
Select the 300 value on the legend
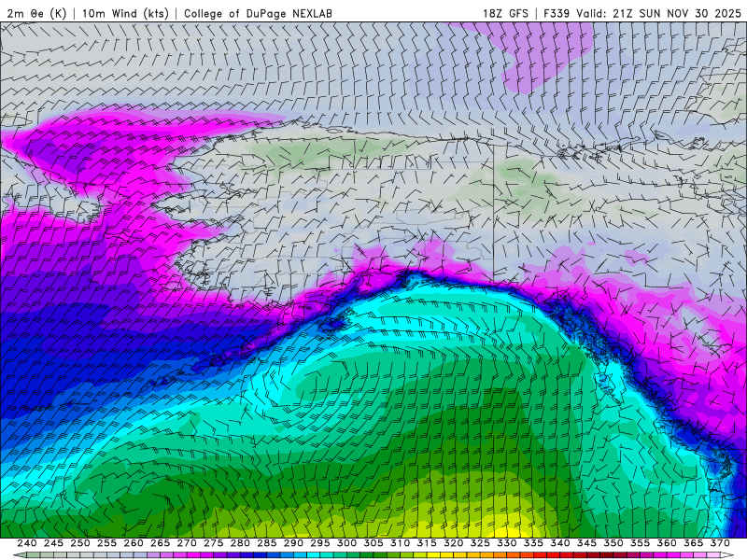tap(346, 543)
